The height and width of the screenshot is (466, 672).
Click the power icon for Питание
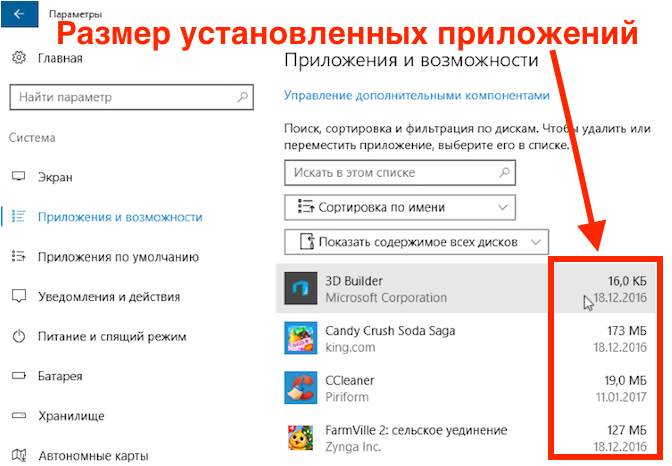tap(19, 336)
